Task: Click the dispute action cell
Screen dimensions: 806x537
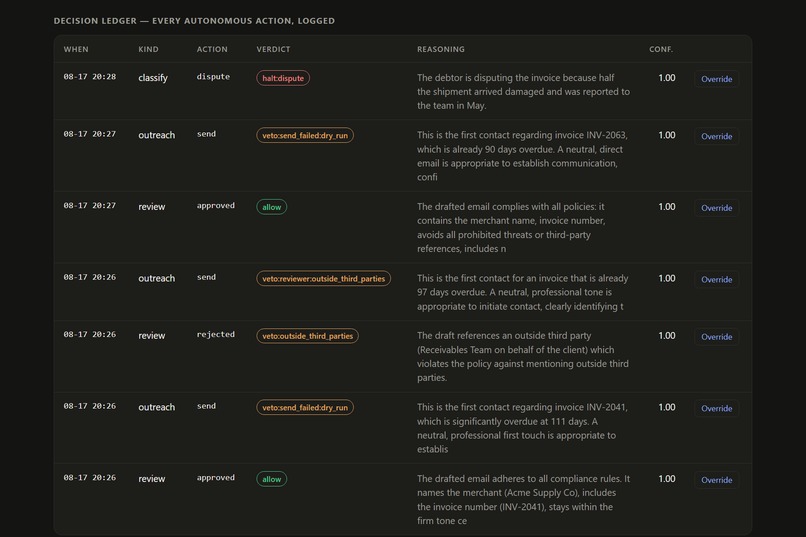Action: [x=213, y=77]
